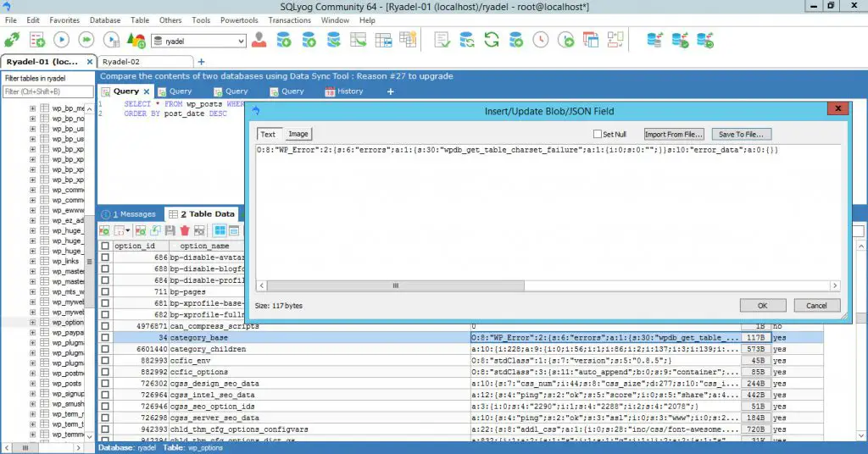Click the green circular refresh arrows icon
This screenshot has height=454, width=868.
click(x=492, y=40)
